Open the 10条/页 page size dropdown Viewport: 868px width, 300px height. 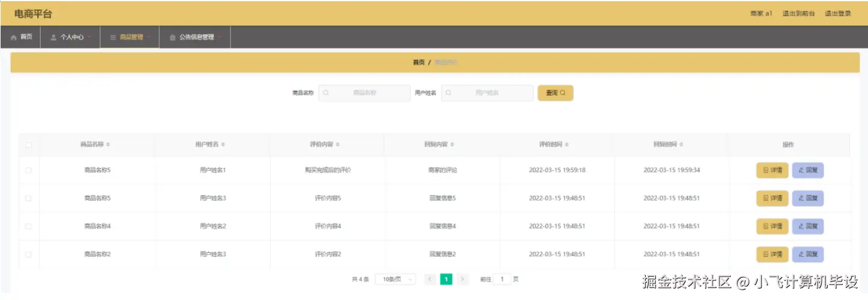(x=395, y=279)
